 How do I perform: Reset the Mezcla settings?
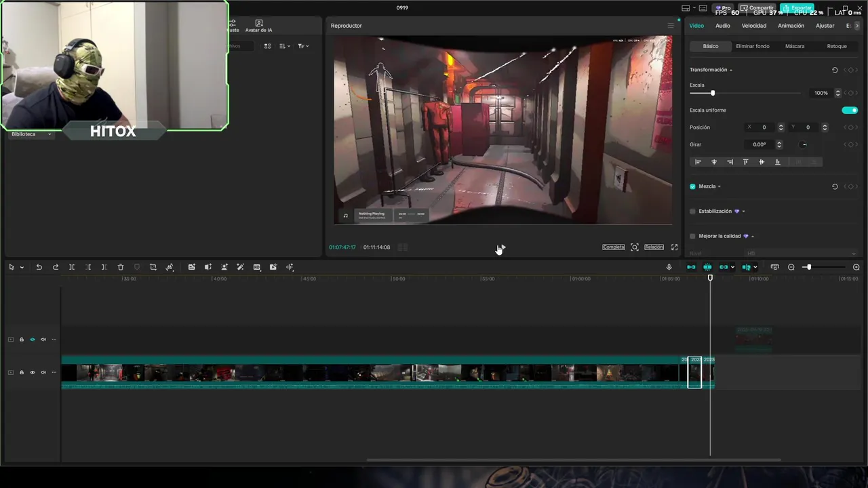835,186
